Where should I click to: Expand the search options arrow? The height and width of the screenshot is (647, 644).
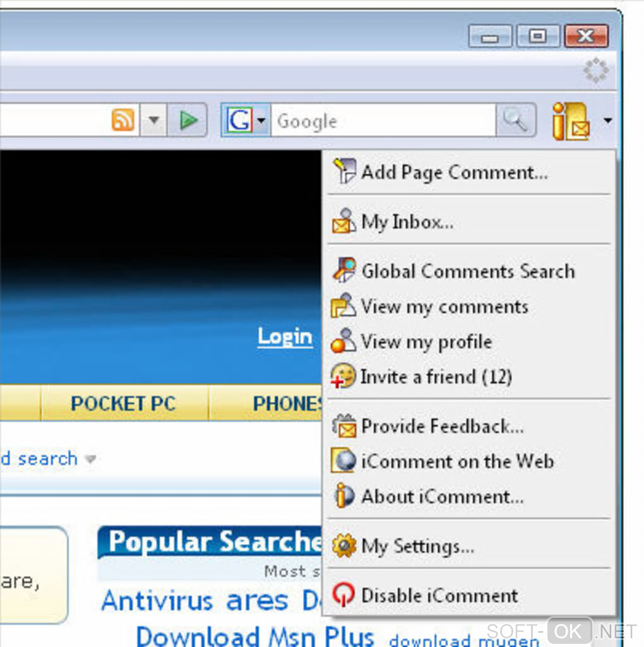(x=90, y=458)
